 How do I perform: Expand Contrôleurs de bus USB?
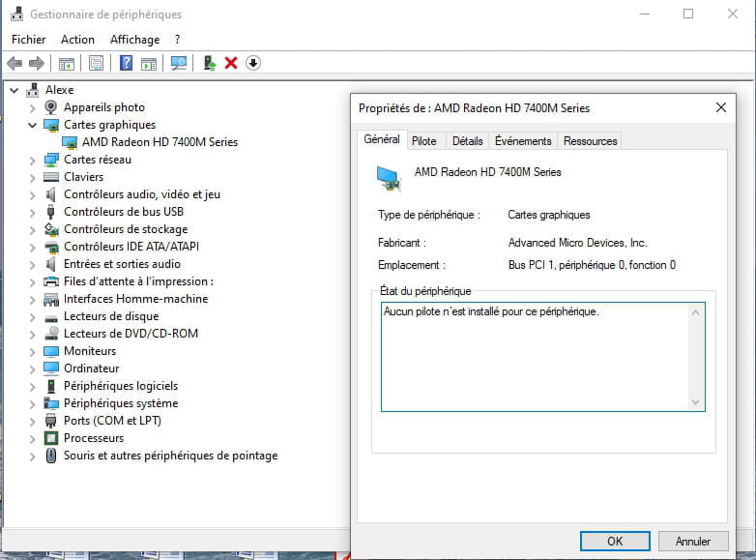pos(32,212)
